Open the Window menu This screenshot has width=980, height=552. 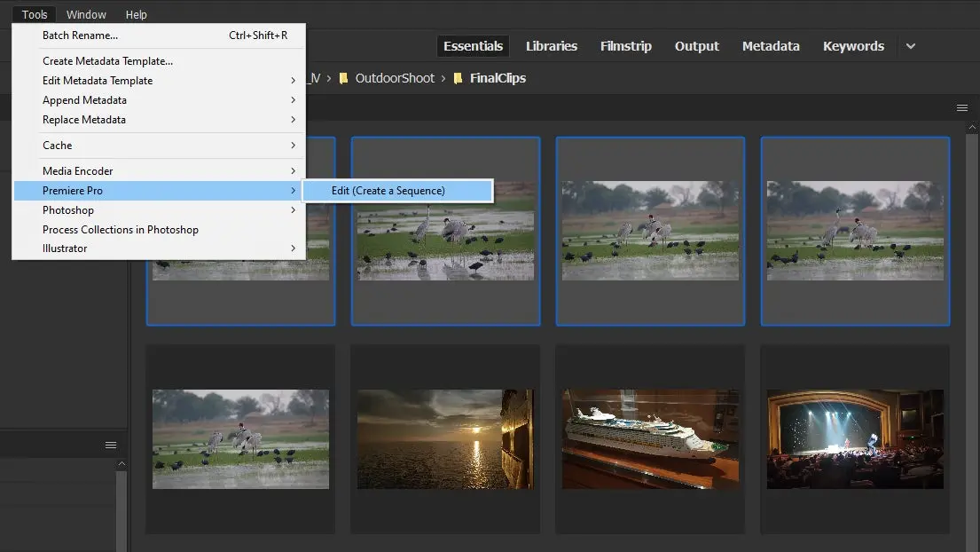86,13
